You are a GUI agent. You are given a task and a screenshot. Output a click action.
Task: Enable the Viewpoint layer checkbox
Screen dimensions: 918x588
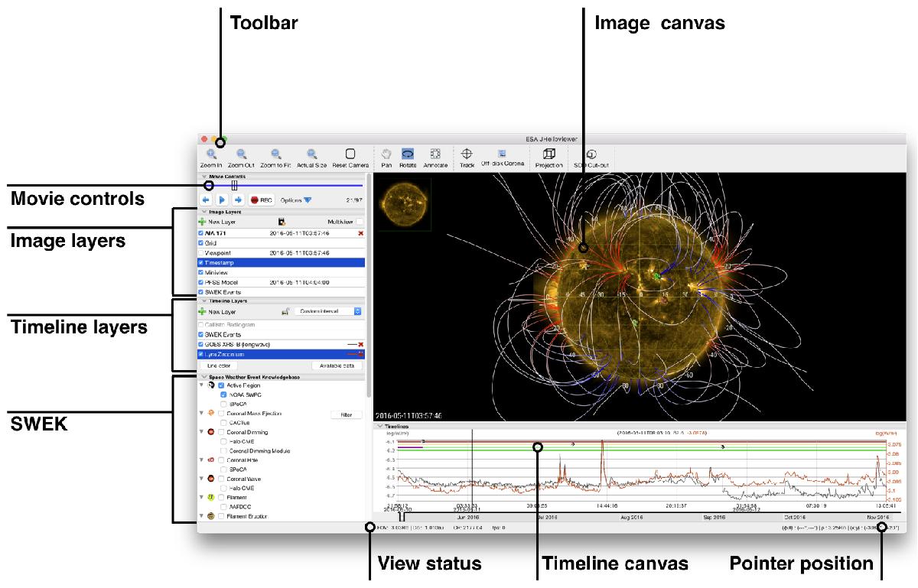coord(201,252)
